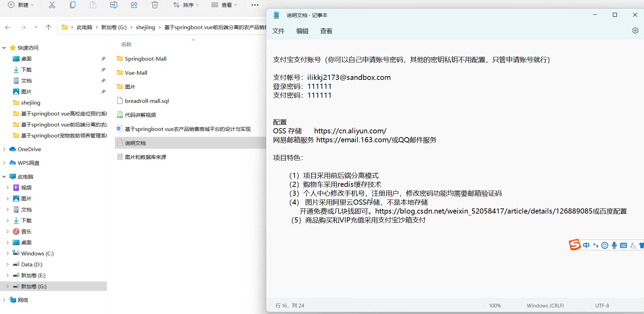Unpin 桌面 from Quick access
Screen dimensions: 644x314
pyautogui.click(x=103, y=59)
